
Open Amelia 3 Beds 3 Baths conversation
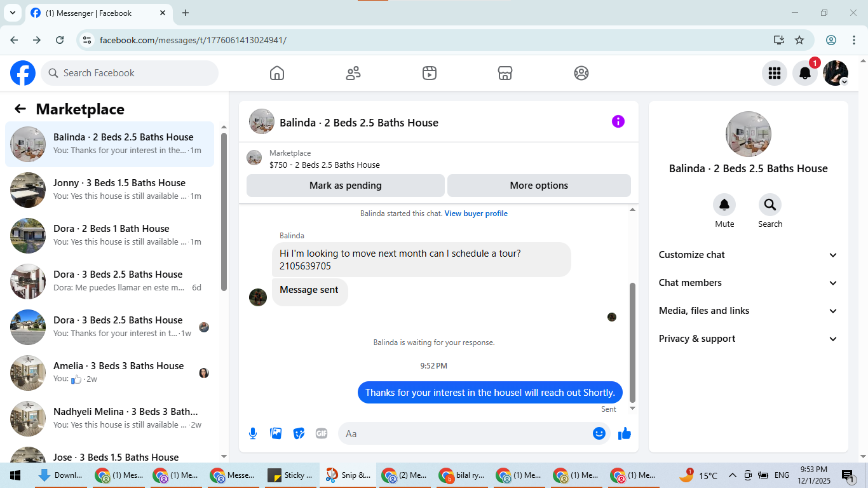pos(110,373)
